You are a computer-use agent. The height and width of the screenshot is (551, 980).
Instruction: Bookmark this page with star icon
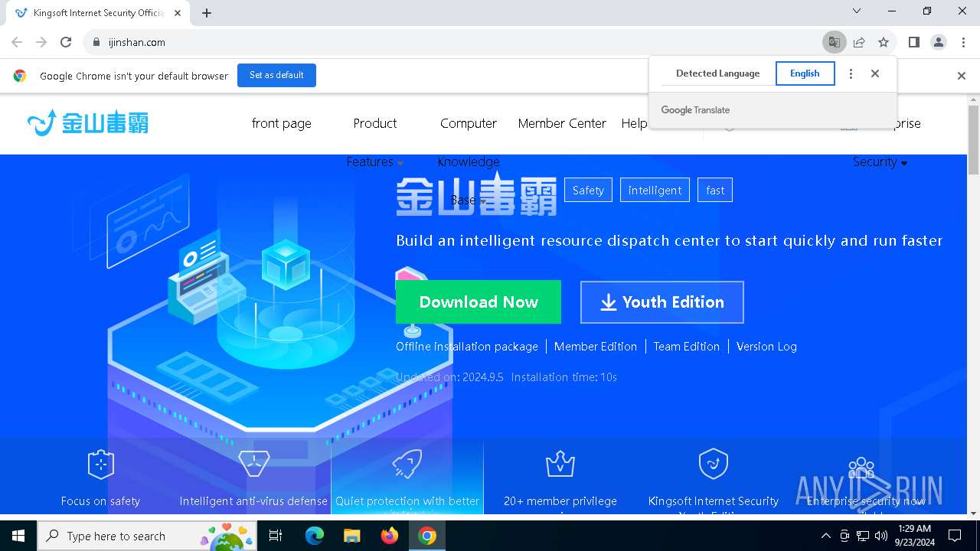[x=884, y=42]
